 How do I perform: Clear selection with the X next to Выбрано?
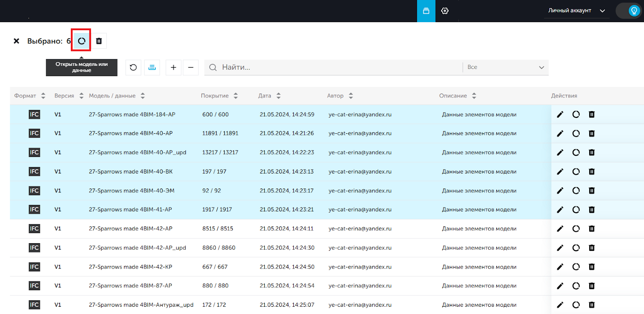pyautogui.click(x=17, y=41)
